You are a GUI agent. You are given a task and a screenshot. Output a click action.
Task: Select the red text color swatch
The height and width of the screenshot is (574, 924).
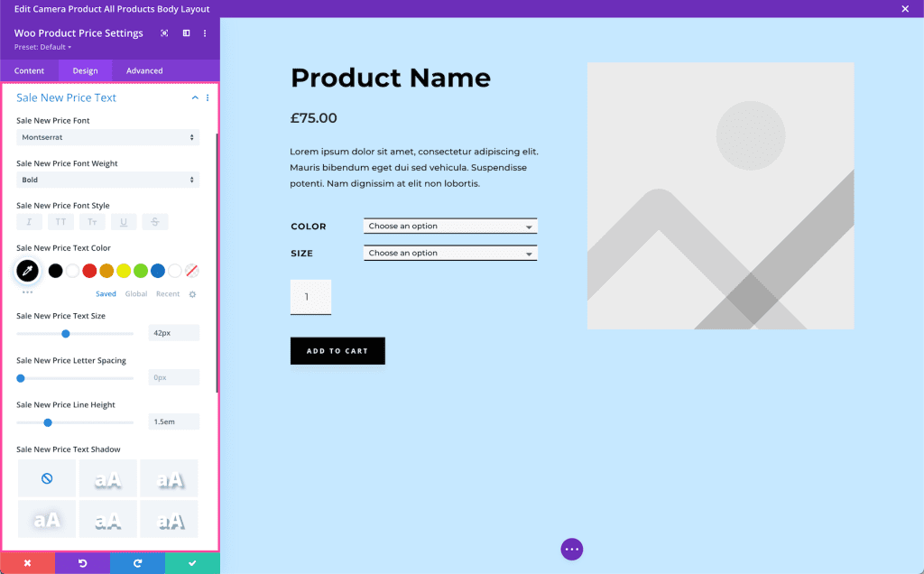88,270
